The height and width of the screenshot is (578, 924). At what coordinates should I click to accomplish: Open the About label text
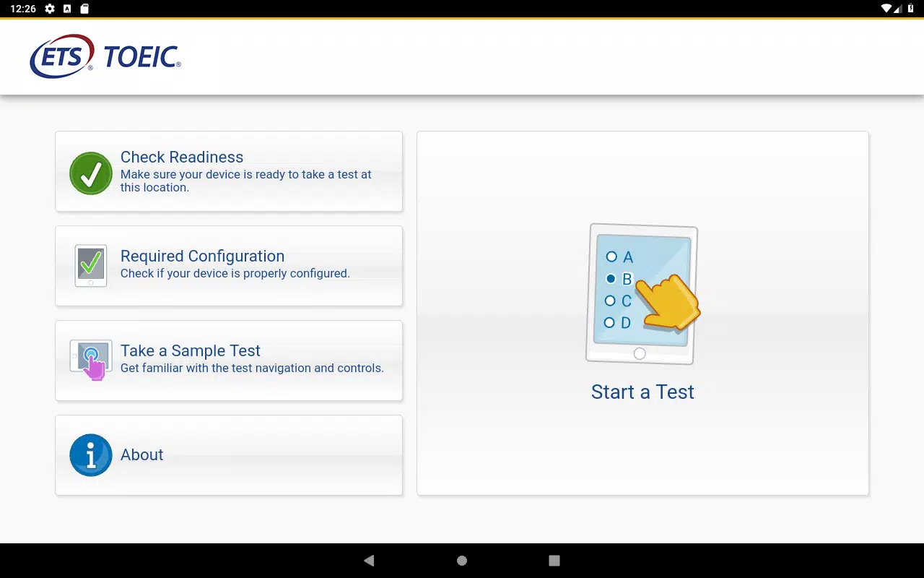[142, 455]
